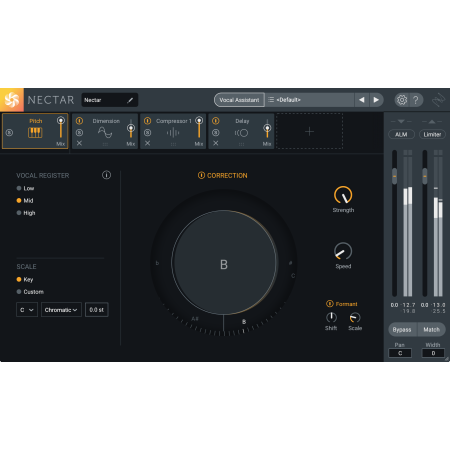
Task: Go to previous preset arrow
Action: [362, 100]
